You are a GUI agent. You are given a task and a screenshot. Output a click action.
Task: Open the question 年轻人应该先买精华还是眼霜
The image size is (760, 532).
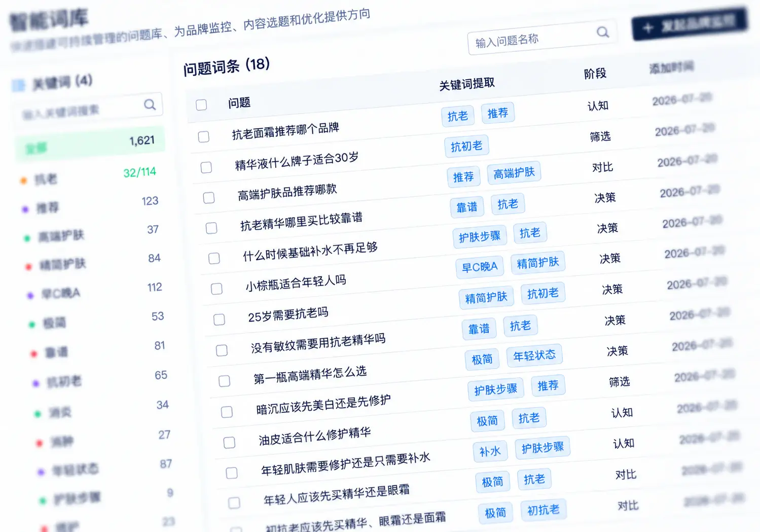click(x=337, y=495)
